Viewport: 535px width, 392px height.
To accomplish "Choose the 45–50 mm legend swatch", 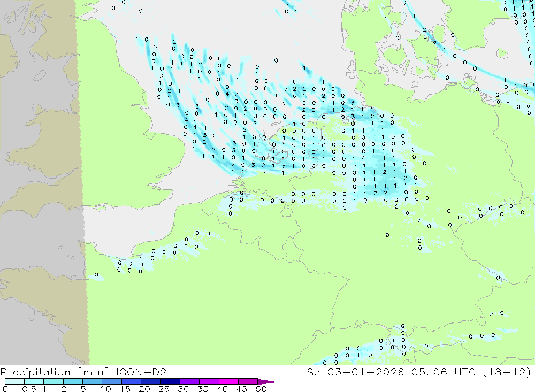I will [248, 381].
